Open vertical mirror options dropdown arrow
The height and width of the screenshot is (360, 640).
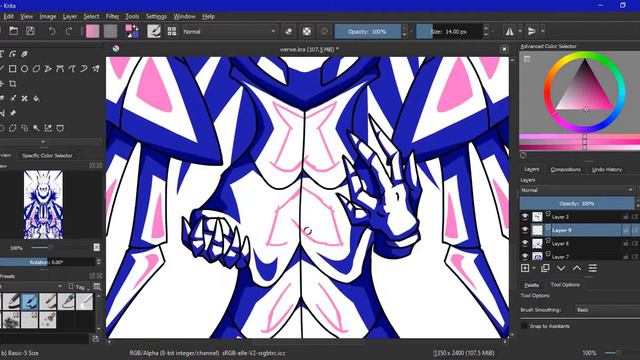coord(543,31)
